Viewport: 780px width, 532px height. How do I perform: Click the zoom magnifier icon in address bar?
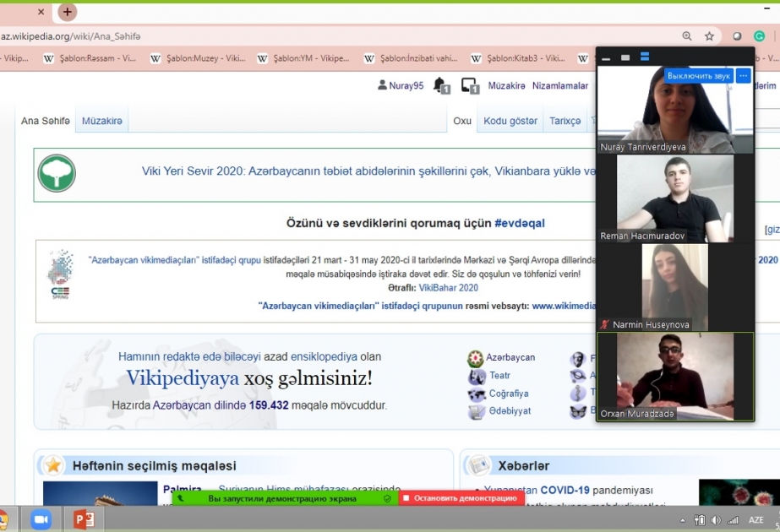[x=687, y=36]
